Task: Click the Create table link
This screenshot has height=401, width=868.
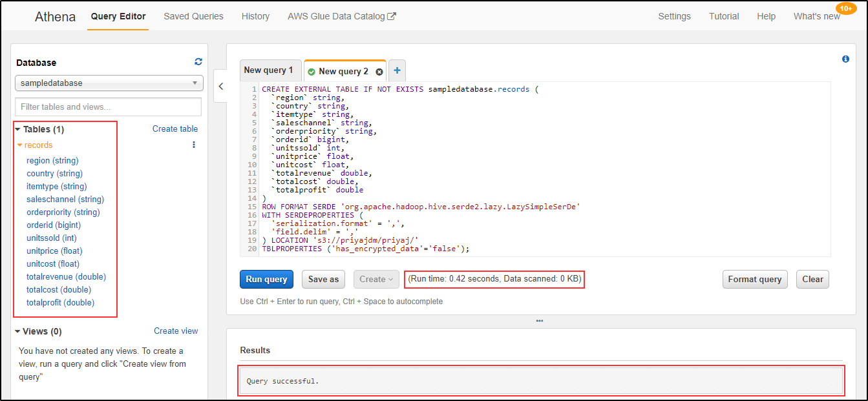Action: pyautogui.click(x=175, y=129)
